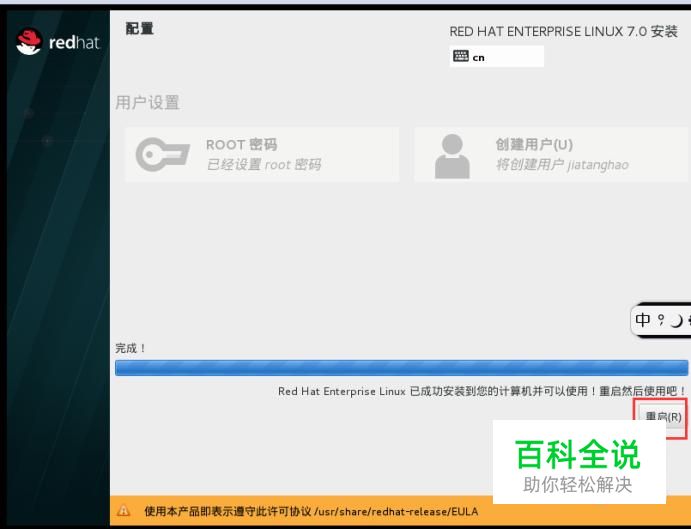
Task: Click the 完成！ status text
Action: pyautogui.click(x=130, y=348)
